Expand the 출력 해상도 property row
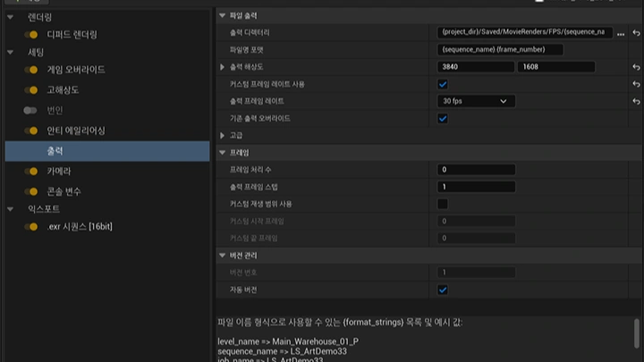The image size is (644, 362). point(223,67)
